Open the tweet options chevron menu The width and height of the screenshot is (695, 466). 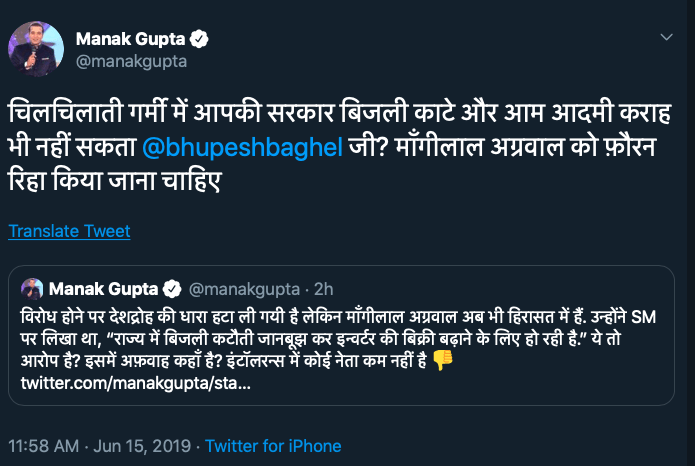click(668, 37)
